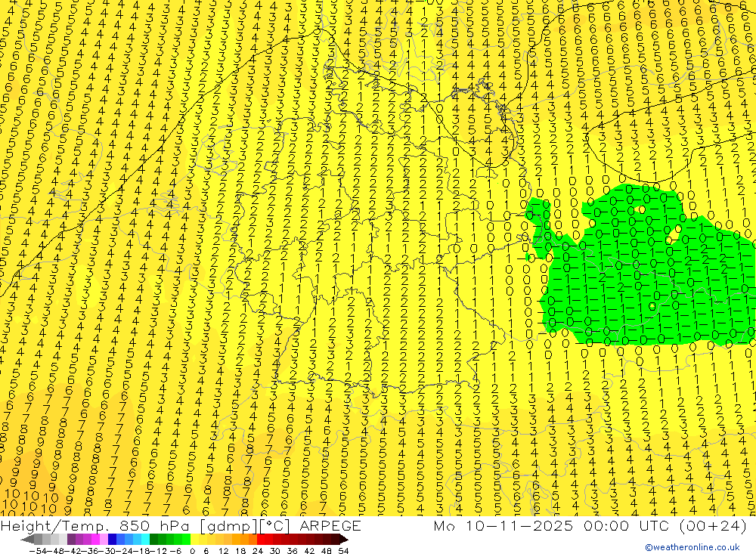Pick the bright red swatch above 24
This screenshot has width=756, height=554.
(261, 540)
